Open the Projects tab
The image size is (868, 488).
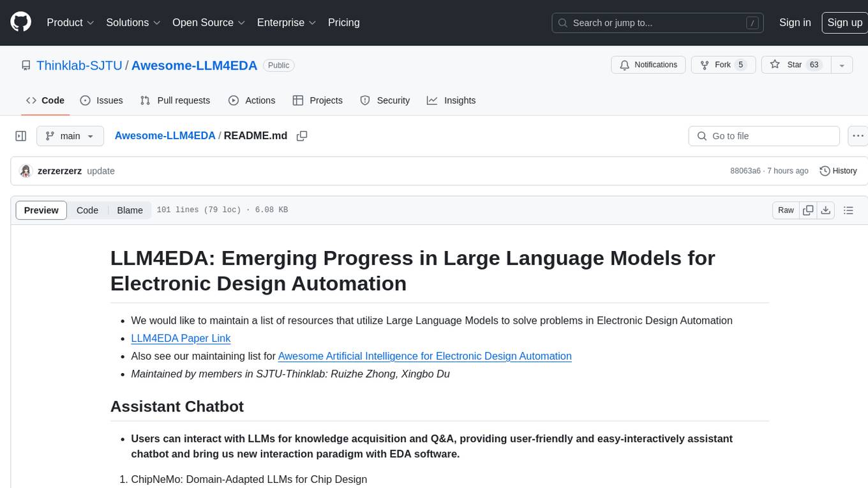coord(317,100)
